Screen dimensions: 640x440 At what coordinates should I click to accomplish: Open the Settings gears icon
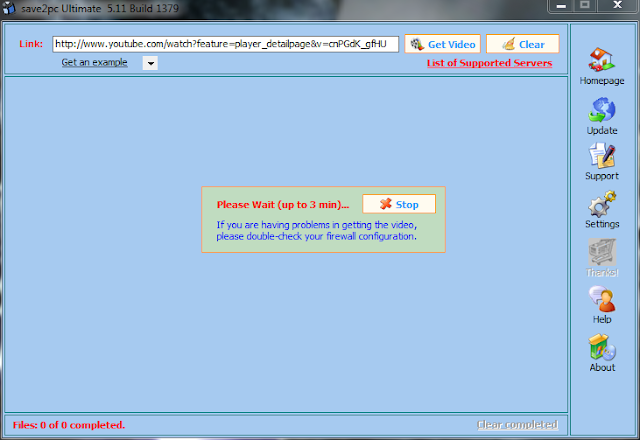[x=602, y=204]
